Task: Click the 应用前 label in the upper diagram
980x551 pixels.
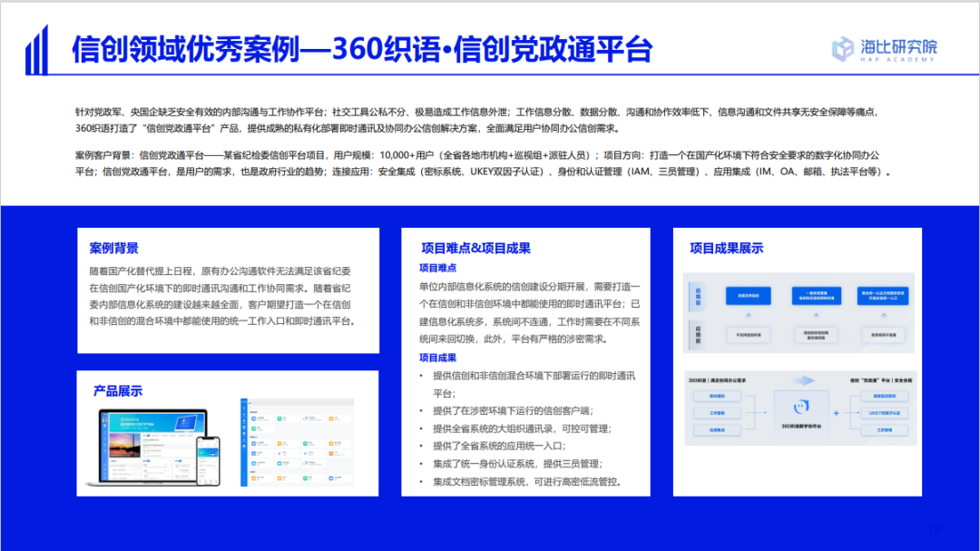Action: (698, 335)
